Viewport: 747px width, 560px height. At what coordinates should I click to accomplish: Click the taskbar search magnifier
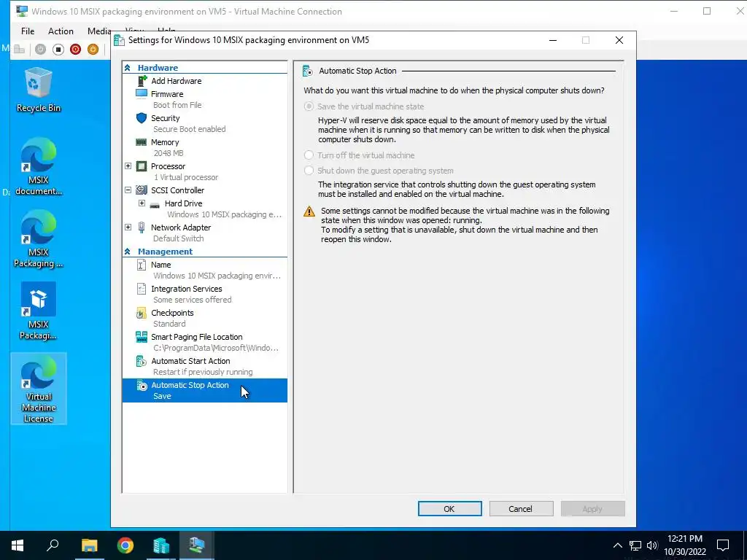pyautogui.click(x=53, y=545)
